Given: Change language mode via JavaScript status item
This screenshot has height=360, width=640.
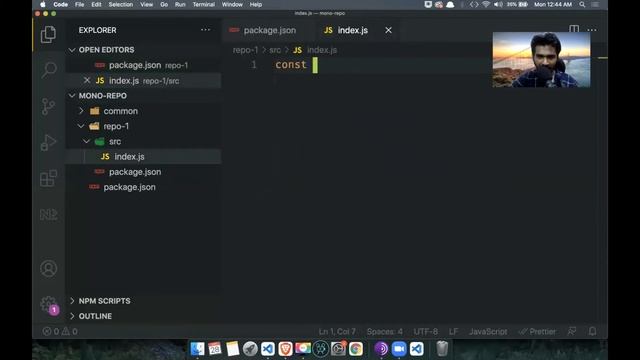Looking at the screenshot, I should (488, 331).
